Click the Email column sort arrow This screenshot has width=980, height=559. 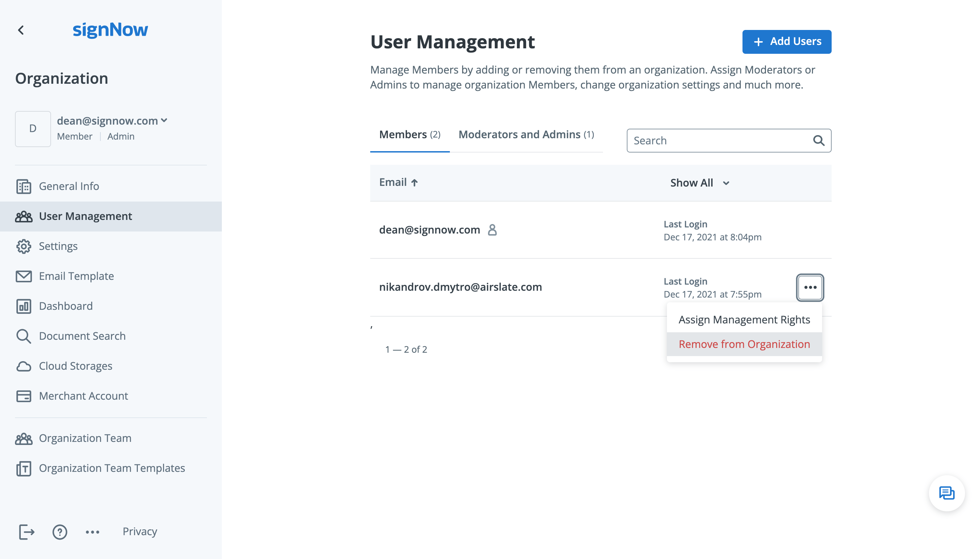click(414, 182)
